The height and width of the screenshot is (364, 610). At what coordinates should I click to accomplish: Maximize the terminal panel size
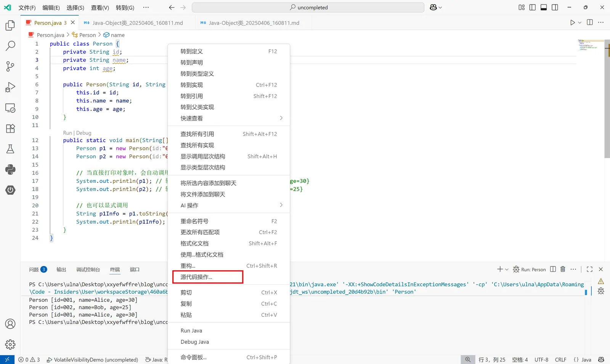point(589,269)
